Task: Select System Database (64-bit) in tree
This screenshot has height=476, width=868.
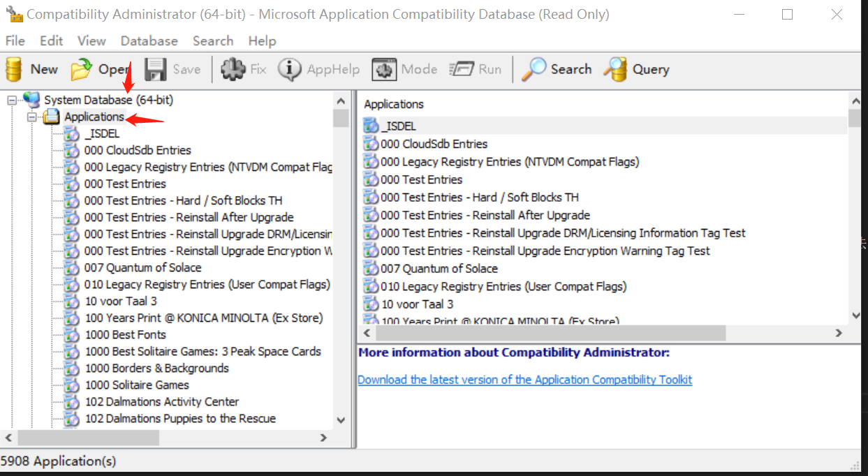Action: click(109, 100)
